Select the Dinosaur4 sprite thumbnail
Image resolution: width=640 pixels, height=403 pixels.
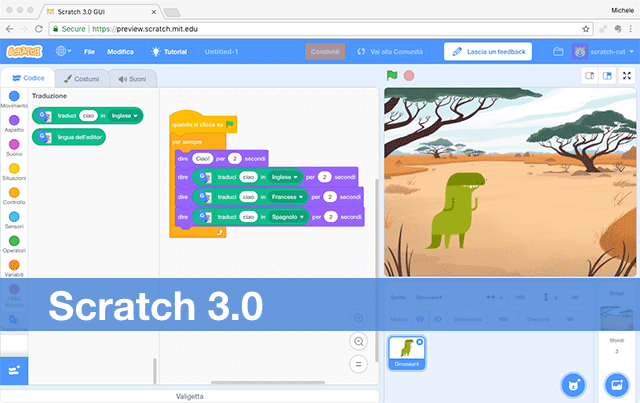(406, 352)
